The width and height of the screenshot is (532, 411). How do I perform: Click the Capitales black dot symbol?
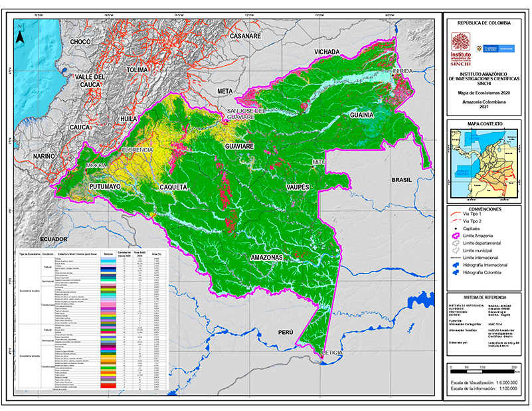click(x=456, y=229)
